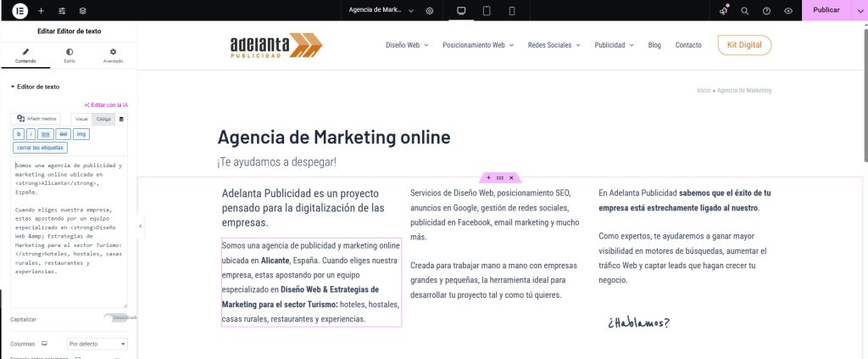The width and height of the screenshot is (868, 359).
Task: Select the Servicios de Diseño Web paragraph
Action: pyautogui.click(x=495, y=215)
